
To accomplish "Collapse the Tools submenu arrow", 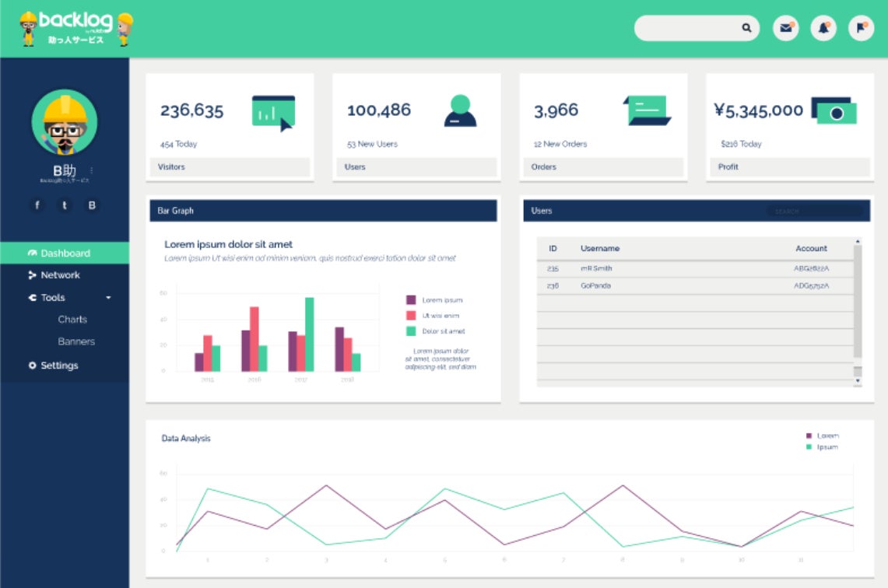I will coord(108,298).
